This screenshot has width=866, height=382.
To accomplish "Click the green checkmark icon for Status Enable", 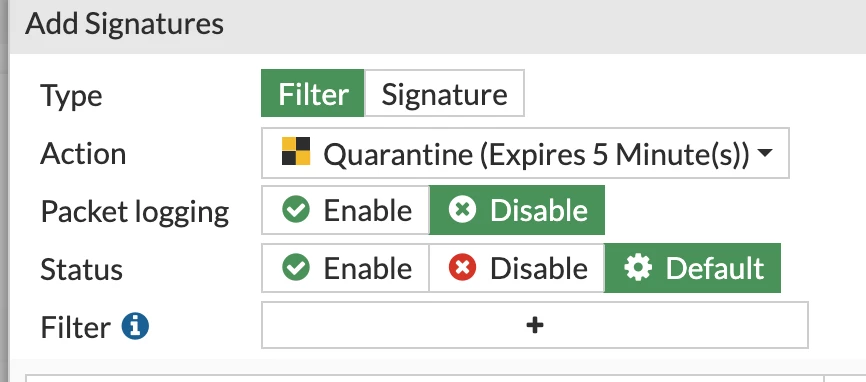I will click(x=296, y=268).
